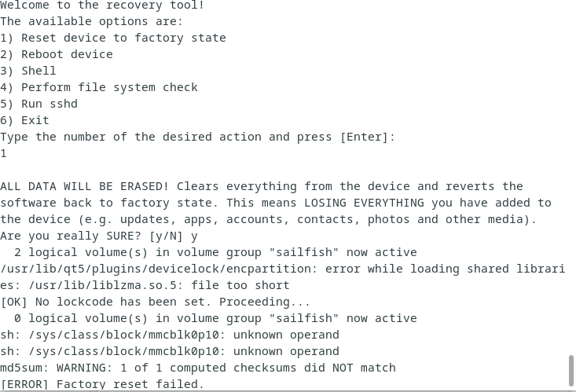Click the 'Perform file system check' line

[x=99, y=87]
